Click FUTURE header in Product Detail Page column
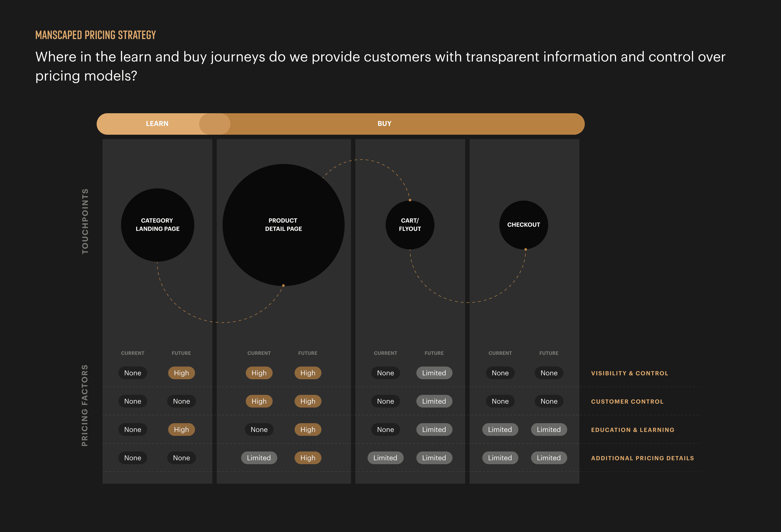The height and width of the screenshot is (532, 781). [308, 353]
